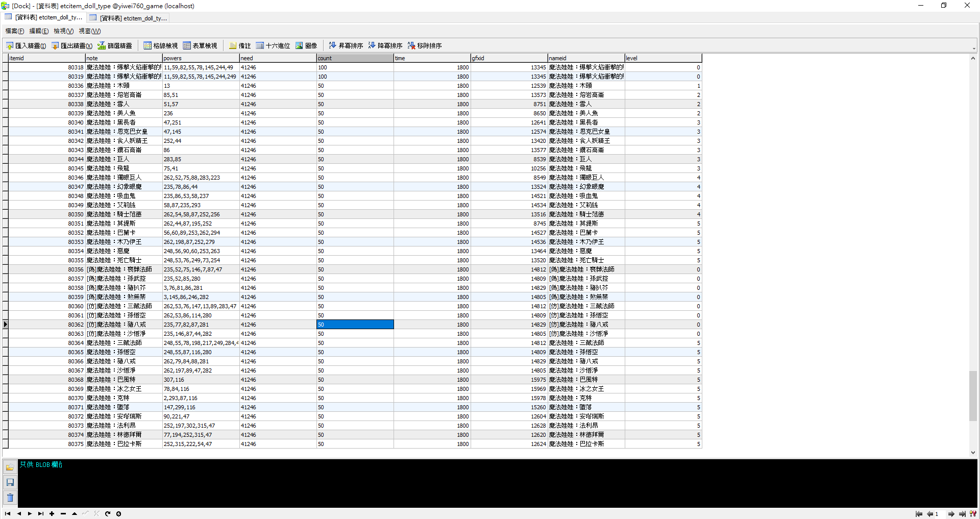This screenshot has width=980, height=519.
Task: Click the time column header
Action: [432, 58]
